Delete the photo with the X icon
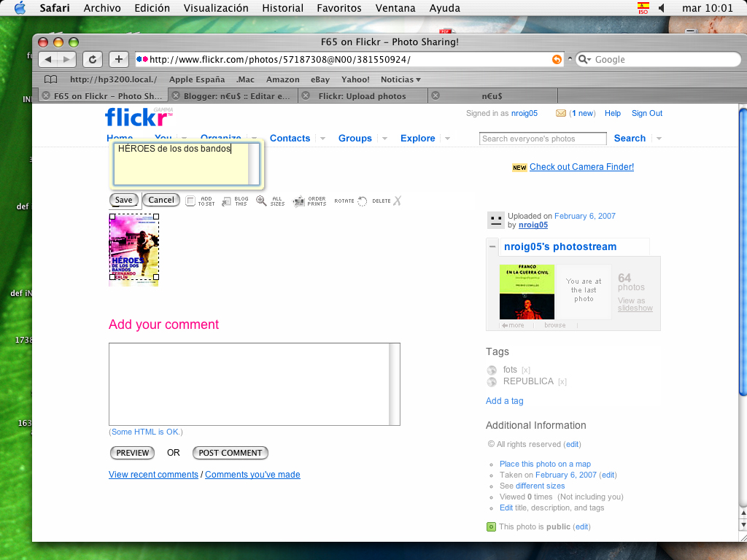Viewport: 747px width, 560px height. (x=387, y=201)
